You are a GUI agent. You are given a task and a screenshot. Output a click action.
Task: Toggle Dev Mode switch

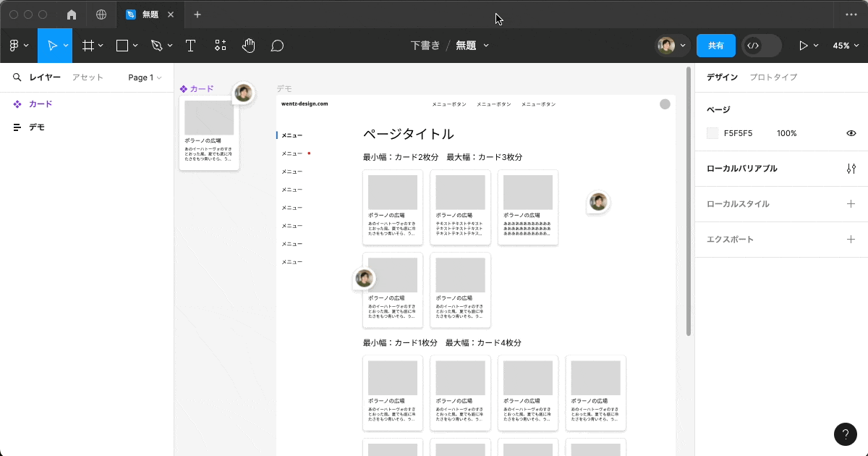coord(761,46)
